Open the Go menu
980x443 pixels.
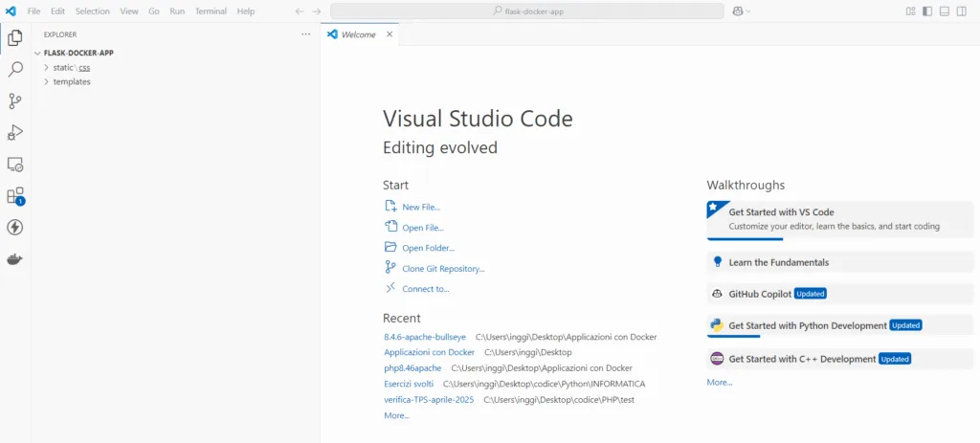[x=154, y=11]
